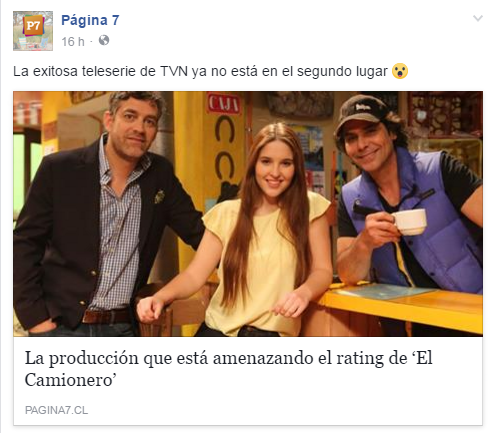Click the red CAJA sign in photo
Viewport: 495px width, 433px height.
tap(223, 103)
